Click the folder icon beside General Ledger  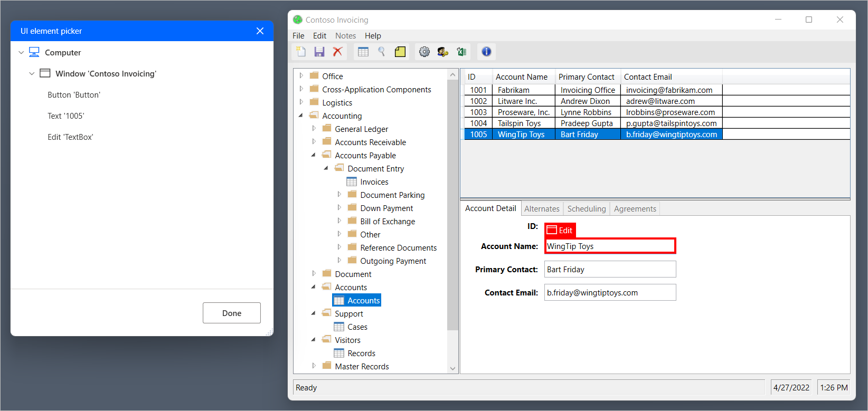327,129
